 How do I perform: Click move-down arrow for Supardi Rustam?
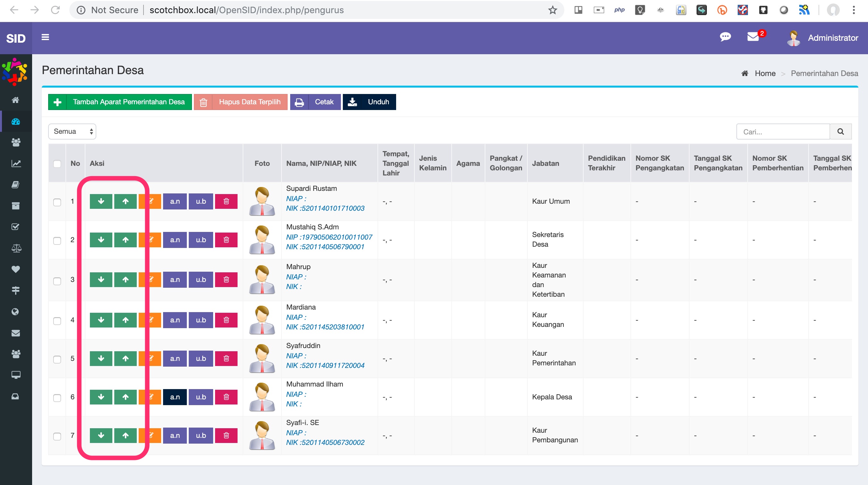click(101, 201)
